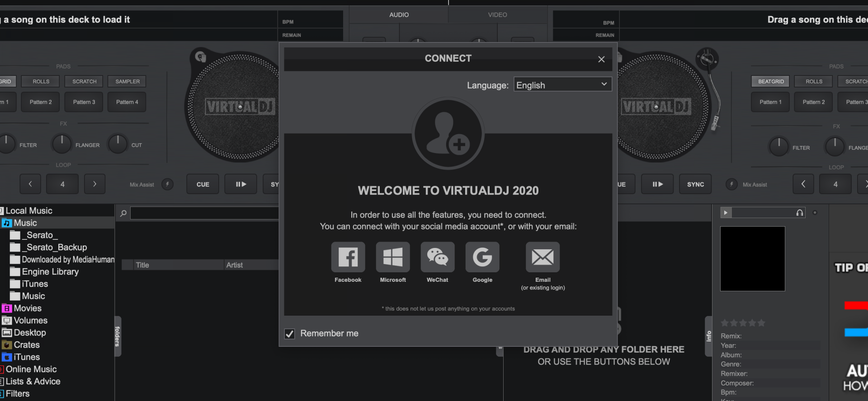Select left deck SCRATCH pad mode

(85, 81)
